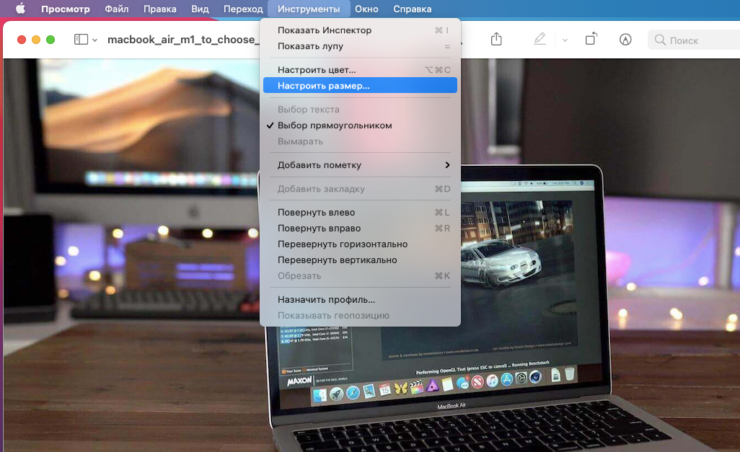This screenshot has height=452, width=740.
Task: Select Показать Инспектор
Action: (x=324, y=30)
